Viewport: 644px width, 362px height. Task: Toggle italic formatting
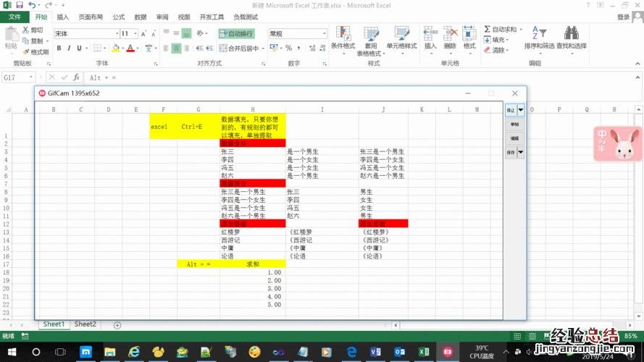69,48
